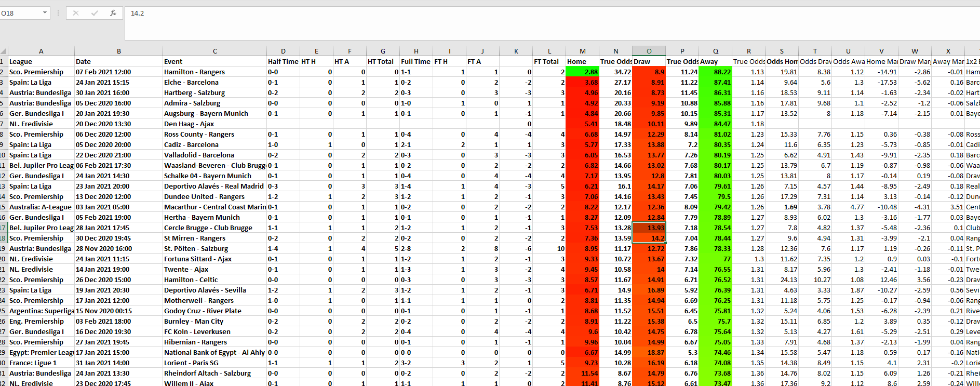This screenshot has width=980, height=386.
Task: Click the Draw value 18.87
Action: pos(649,352)
